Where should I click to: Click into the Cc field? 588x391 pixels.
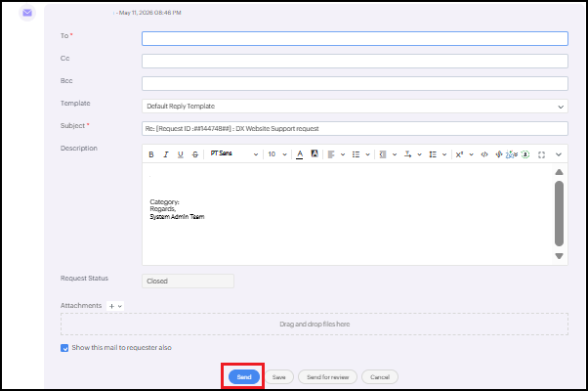(x=355, y=62)
